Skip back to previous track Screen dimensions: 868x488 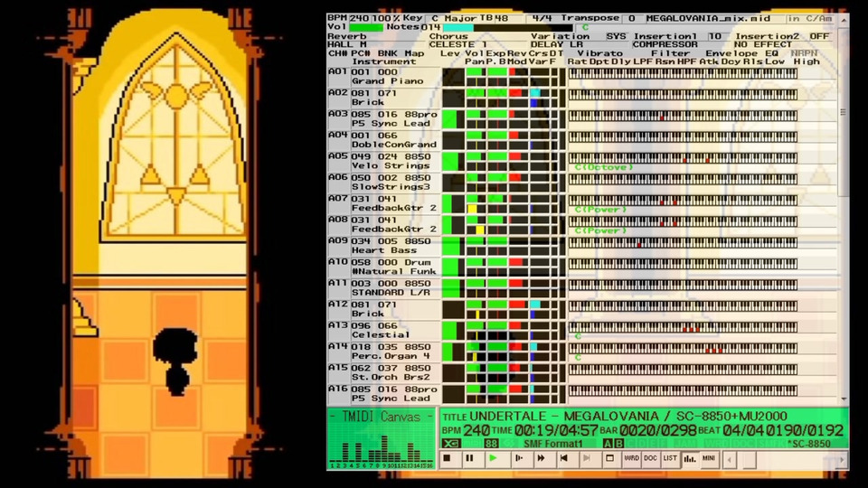click(563, 458)
